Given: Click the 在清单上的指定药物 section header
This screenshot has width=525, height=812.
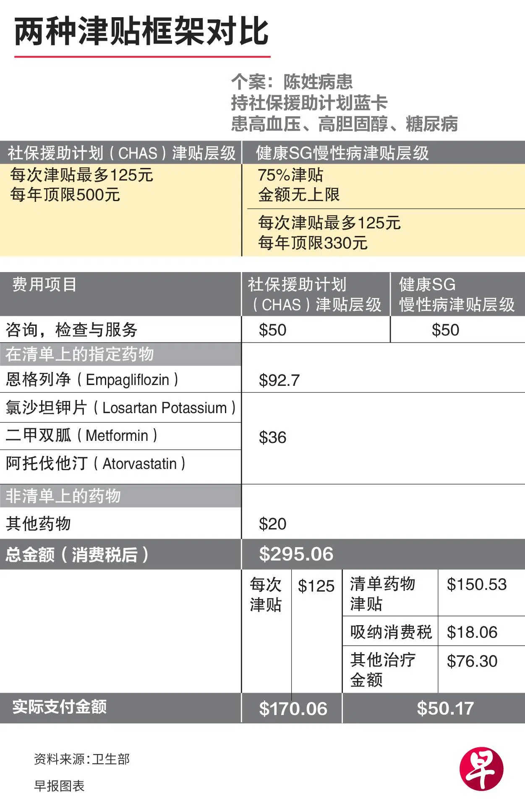Looking at the screenshot, I should 80,354.
